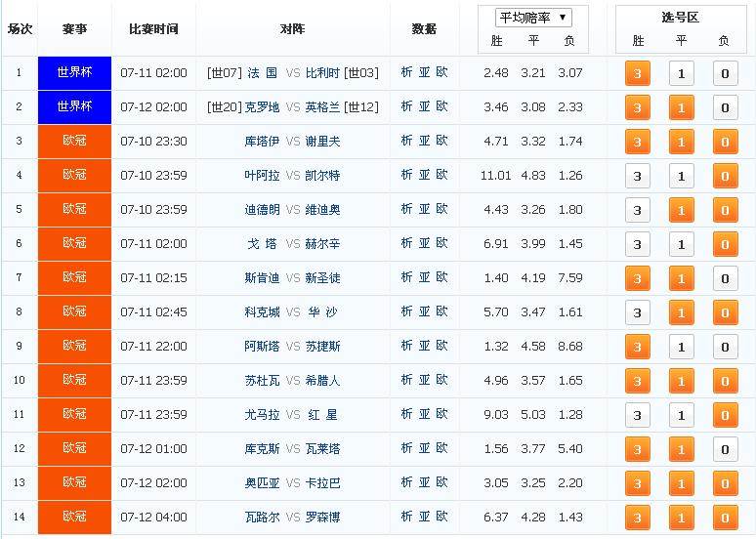Toggle loss (0) for 叶阿拉 vs 凯尔特
The width and height of the screenshot is (756, 539).
coord(725,176)
